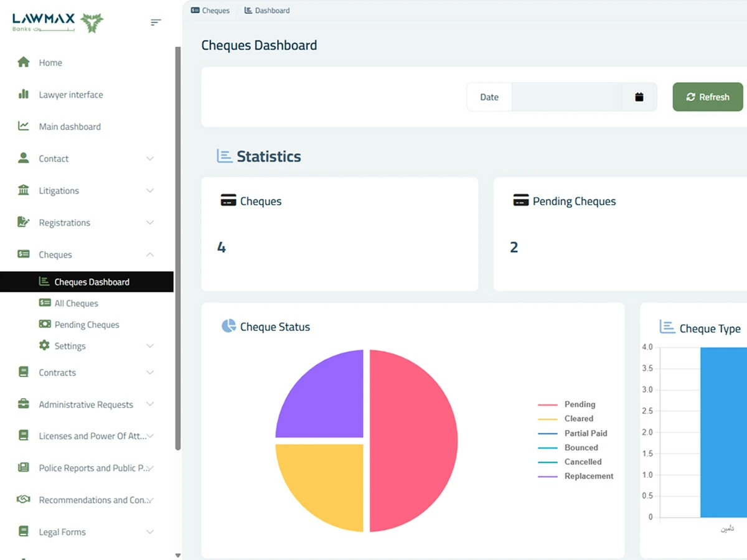
Task: Toggle the Cancelled legend entry
Action: 570,462
